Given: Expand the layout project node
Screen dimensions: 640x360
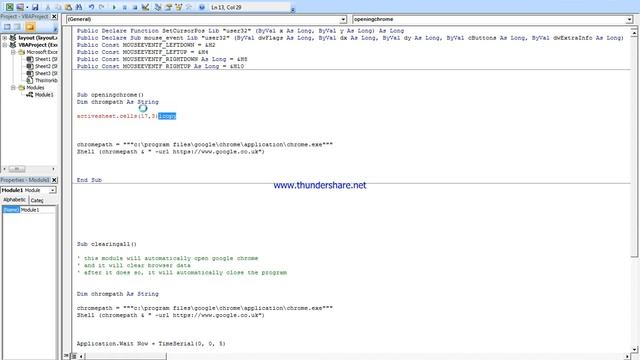Looking at the screenshot, I should click(5, 38).
